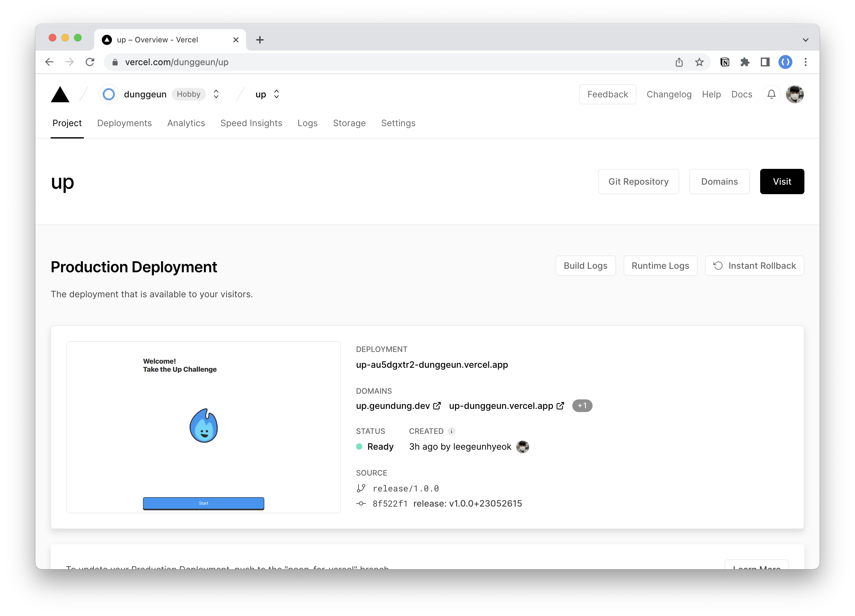Toggle the Chrome side panel icon
Viewport: 855px width, 616px height.
[x=765, y=62]
